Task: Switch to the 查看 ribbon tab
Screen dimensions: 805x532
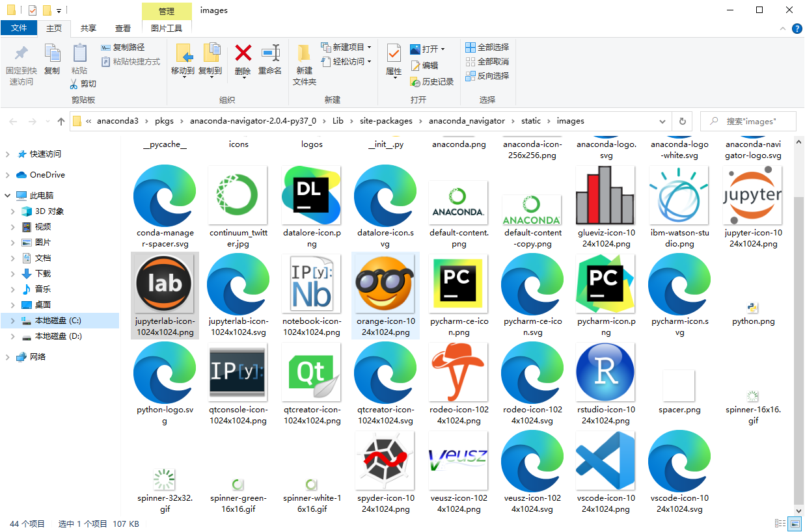Action: (x=123, y=28)
